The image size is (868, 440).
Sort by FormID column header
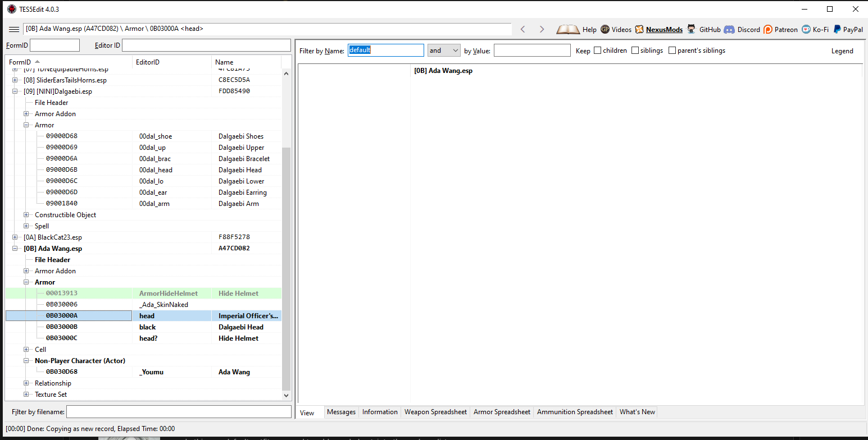[69, 62]
